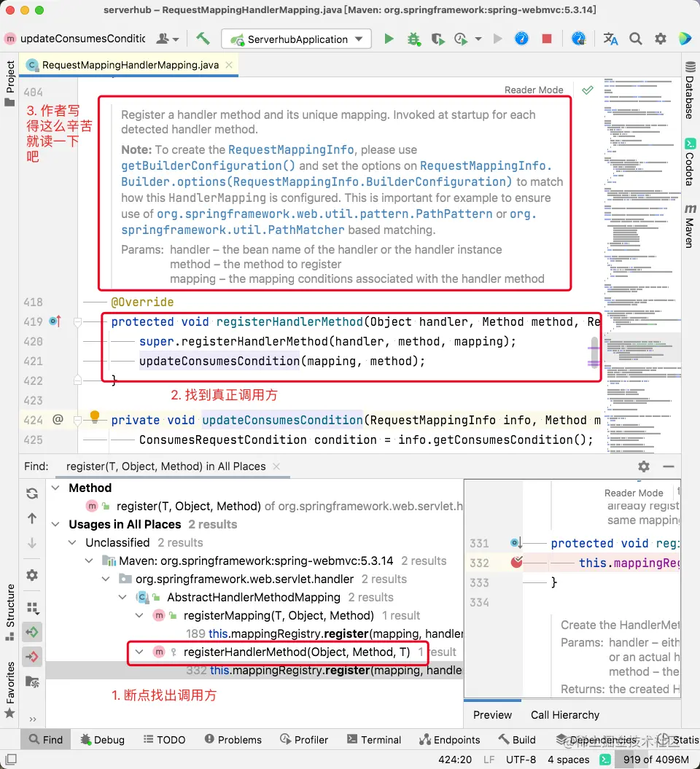
Task: Open the Problems tool window tab
Action: tap(233, 740)
